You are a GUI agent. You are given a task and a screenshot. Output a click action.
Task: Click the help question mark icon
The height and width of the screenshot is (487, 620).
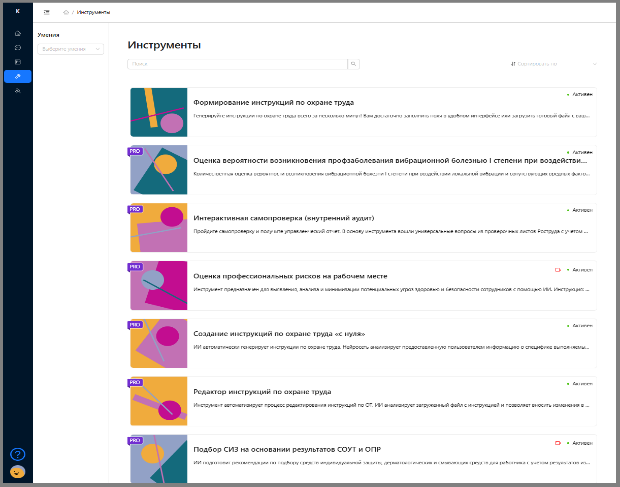tap(17, 454)
